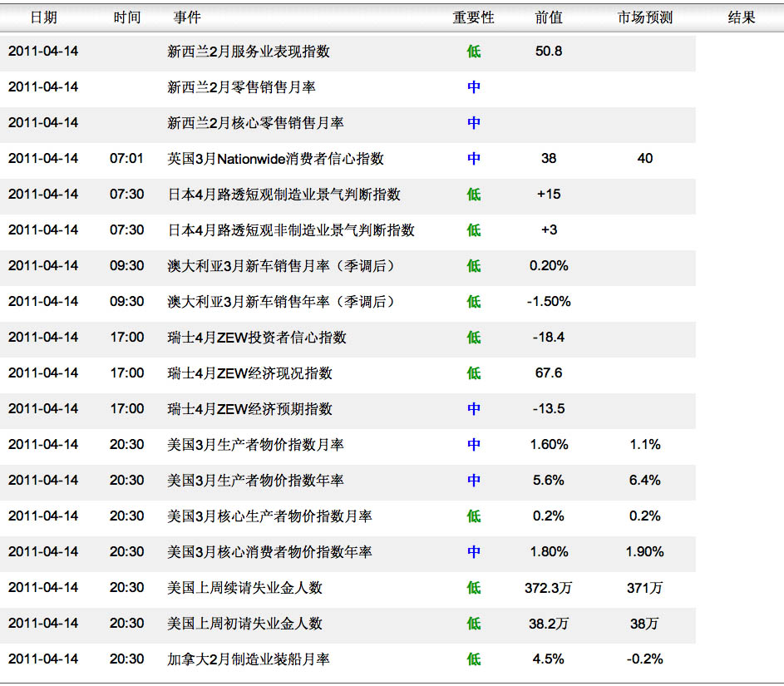784x686 pixels.
Task: Click market forecast -0.2%
Action: (x=645, y=659)
